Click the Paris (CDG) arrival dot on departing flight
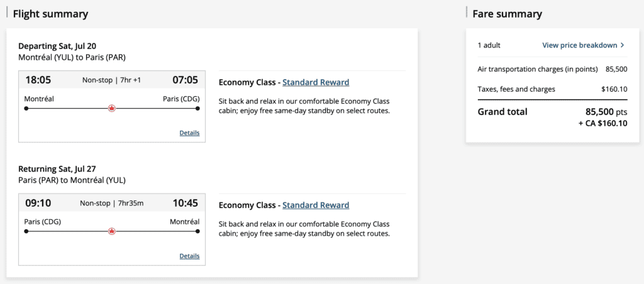 click(197, 108)
